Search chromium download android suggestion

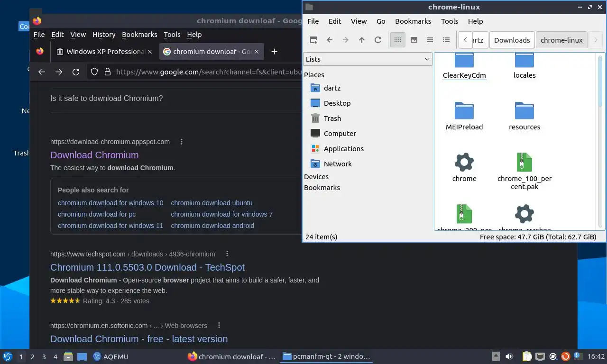pyautogui.click(x=212, y=226)
